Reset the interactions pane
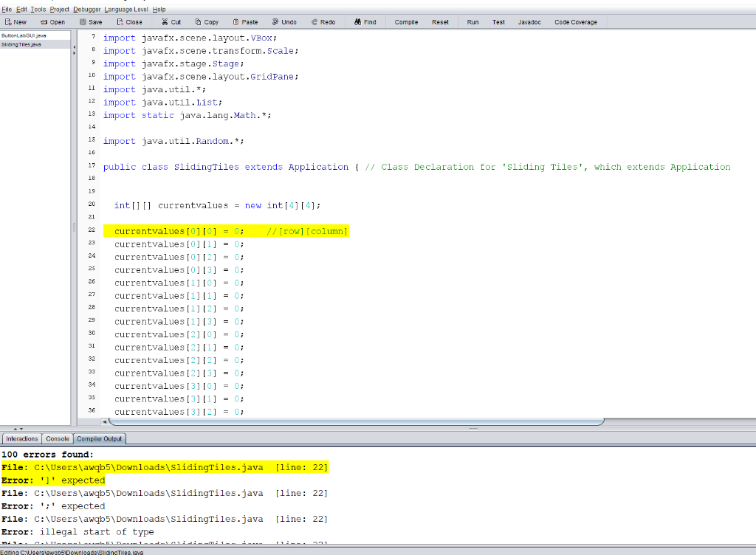The height and width of the screenshot is (555, 756). (440, 22)
